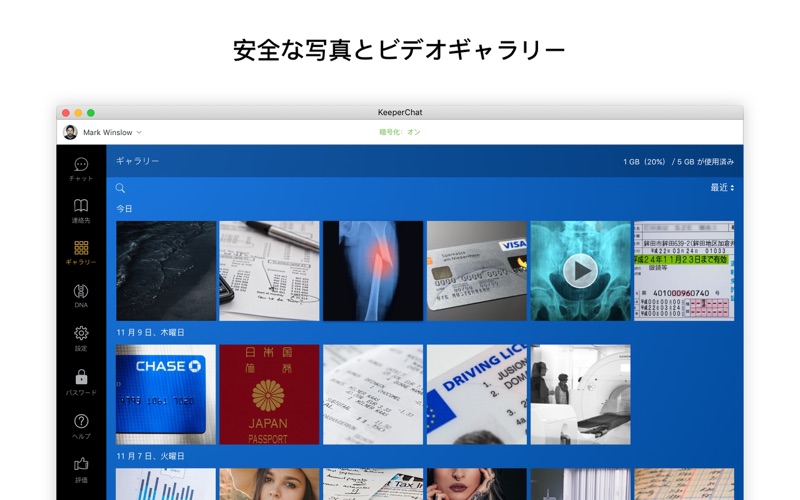Open the Japan passport photo

269,394
